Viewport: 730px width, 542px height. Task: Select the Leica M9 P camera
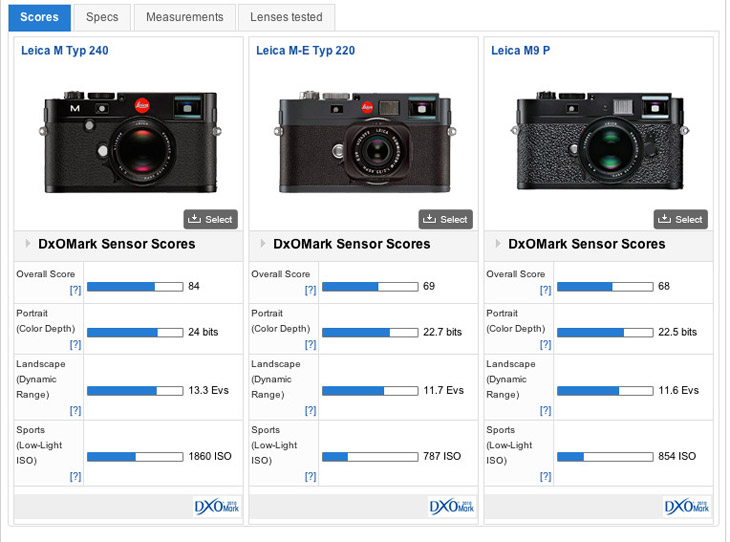click(x=681, y=219)
